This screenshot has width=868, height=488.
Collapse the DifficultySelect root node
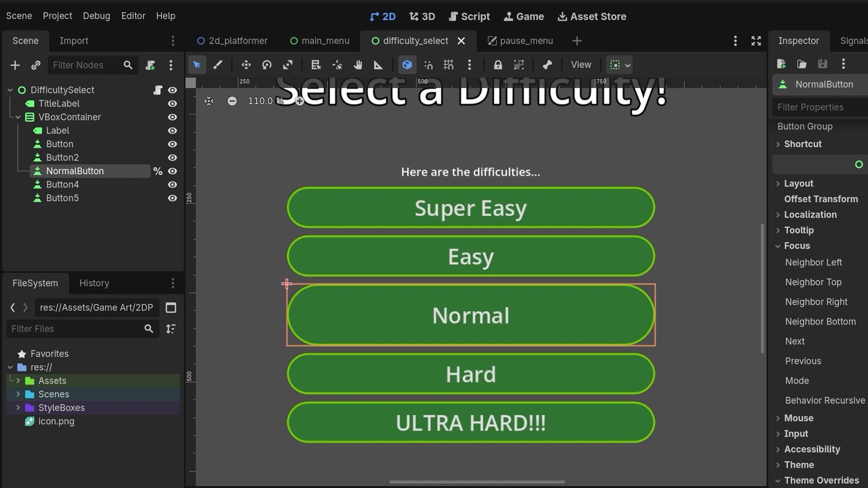(10, 90)
